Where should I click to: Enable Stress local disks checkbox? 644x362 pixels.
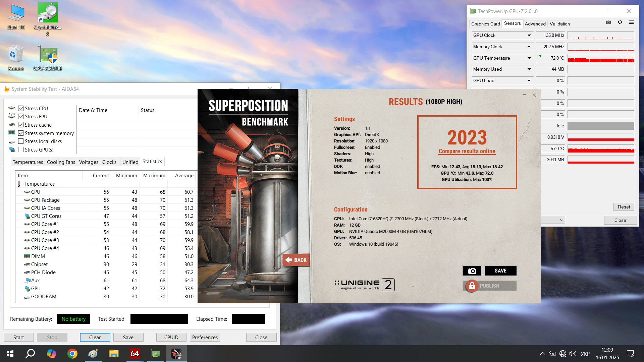coord(21,141)
